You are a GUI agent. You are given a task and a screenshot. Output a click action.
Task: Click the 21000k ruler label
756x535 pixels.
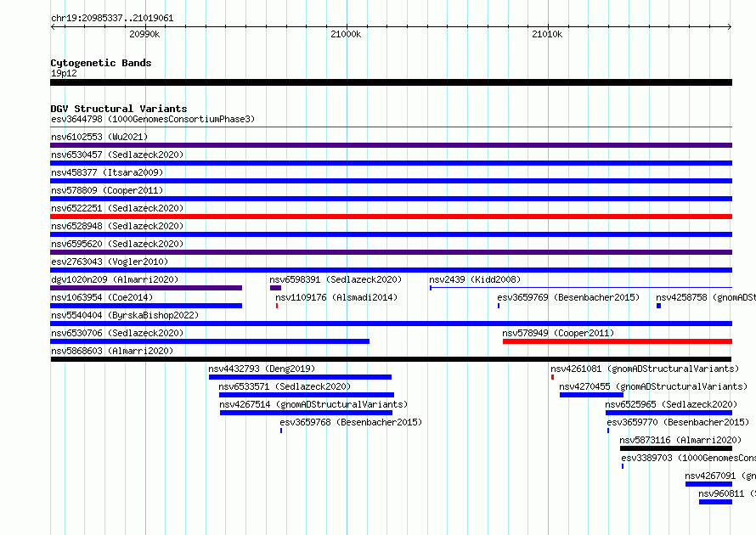click(346, 34)
